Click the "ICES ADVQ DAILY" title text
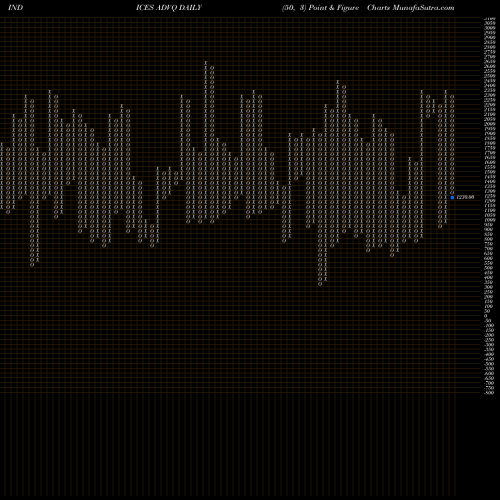Screen dimensions: 500x500 click(x=169, y=7)
